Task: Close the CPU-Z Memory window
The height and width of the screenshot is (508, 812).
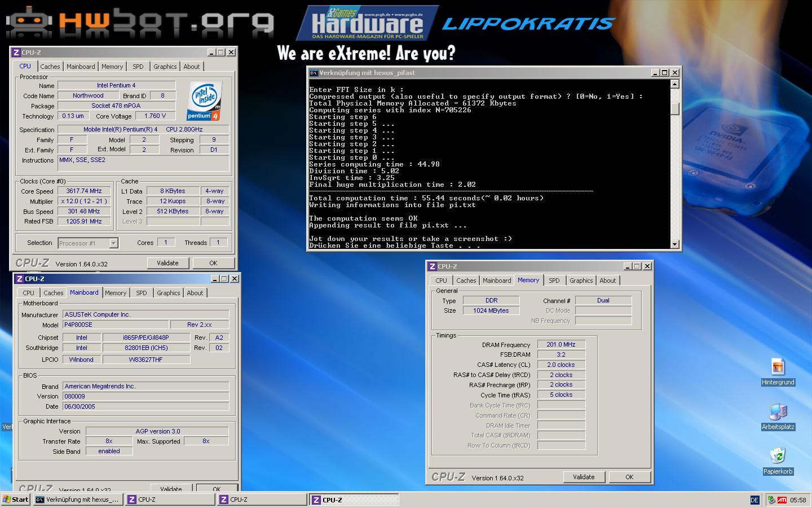Action: pyautogui.click(x=647, y=266)
